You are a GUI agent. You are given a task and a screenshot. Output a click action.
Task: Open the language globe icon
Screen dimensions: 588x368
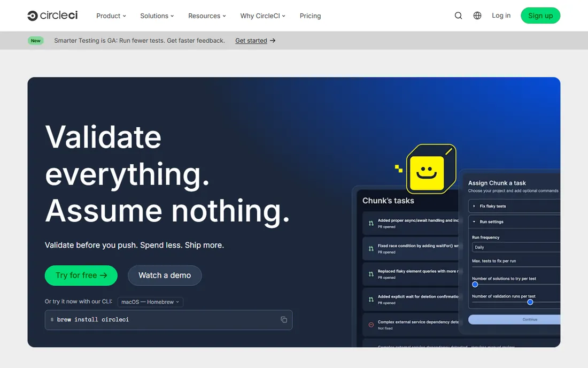click(x=477, y=16)
